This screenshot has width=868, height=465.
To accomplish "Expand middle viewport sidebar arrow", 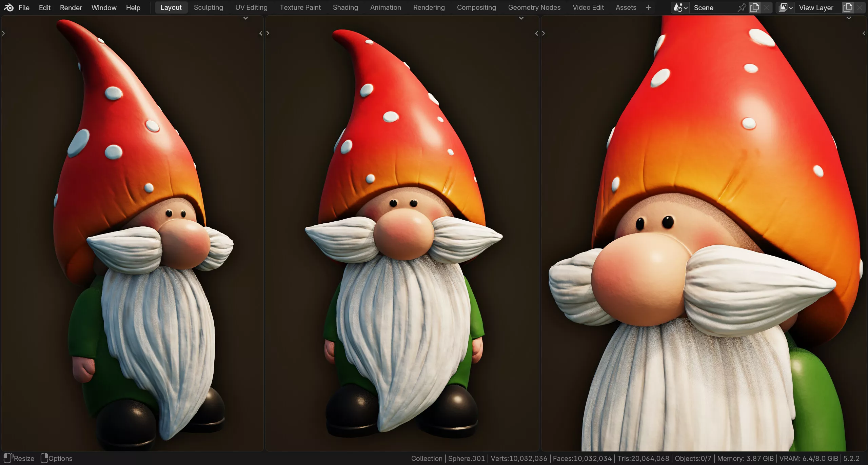I will [536, 33].
